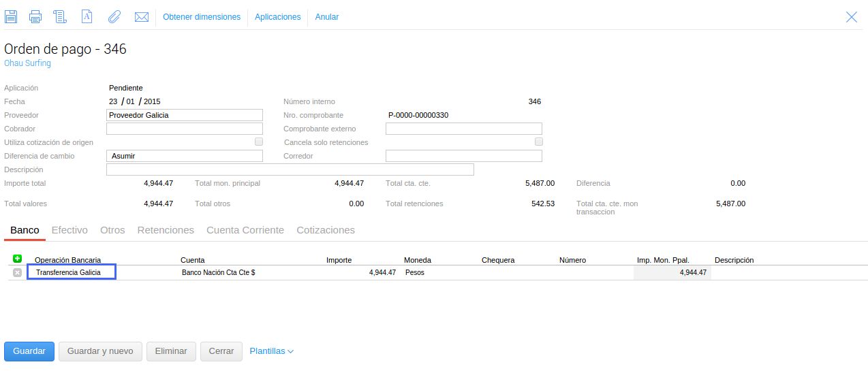Expand the Plantillas dropdown
This screenshot has width=868, height=373.
(x=271, y=351)
